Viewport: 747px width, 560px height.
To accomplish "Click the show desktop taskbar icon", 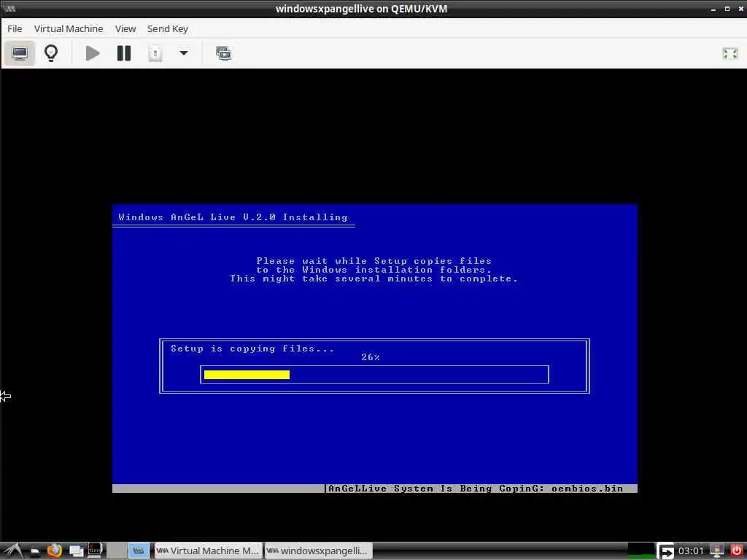I will tap(76, 551).
